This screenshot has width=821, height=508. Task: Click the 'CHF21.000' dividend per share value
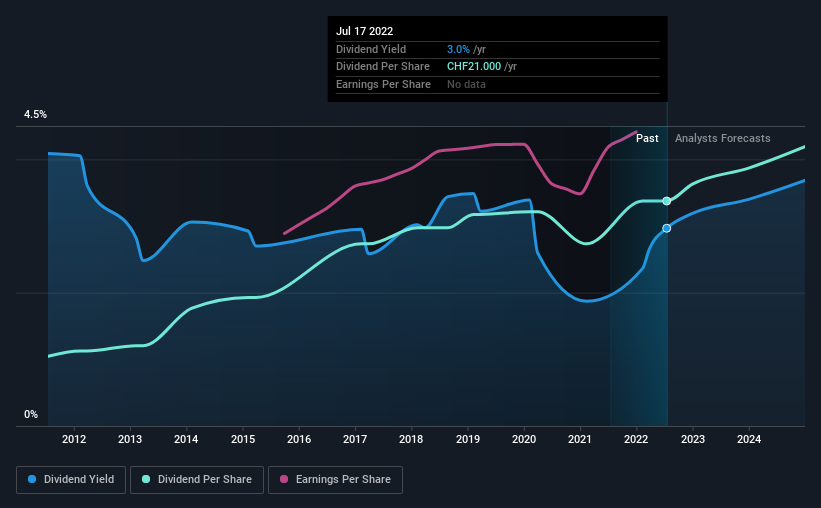coord(474,67)
